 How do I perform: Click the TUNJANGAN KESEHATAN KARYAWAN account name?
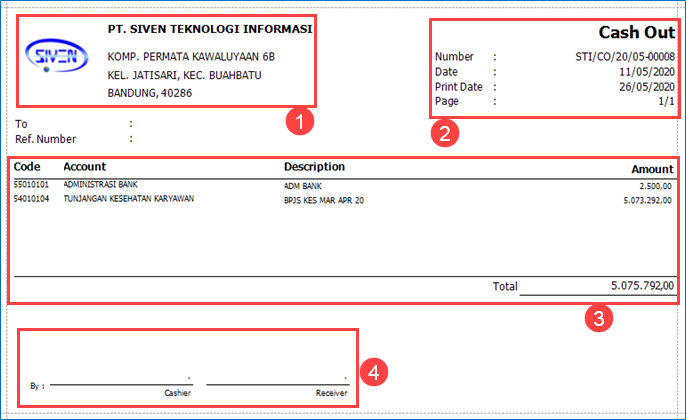[129, 199]
